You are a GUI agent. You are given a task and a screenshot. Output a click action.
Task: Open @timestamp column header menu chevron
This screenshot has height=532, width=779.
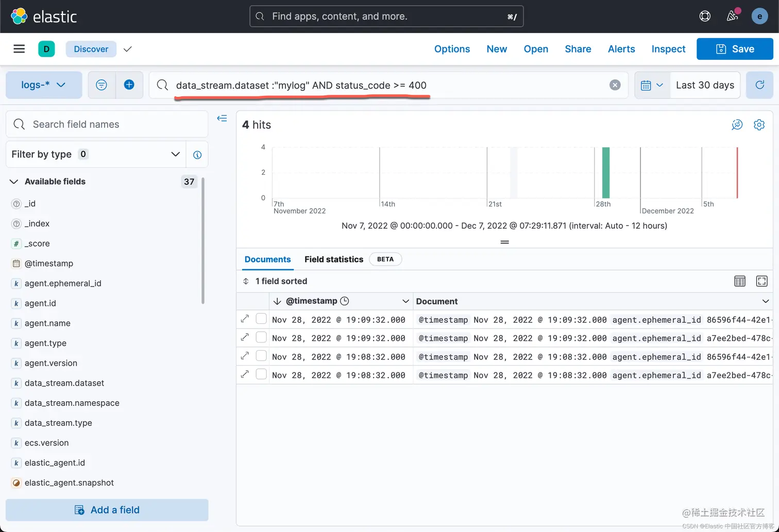[405, 301]
